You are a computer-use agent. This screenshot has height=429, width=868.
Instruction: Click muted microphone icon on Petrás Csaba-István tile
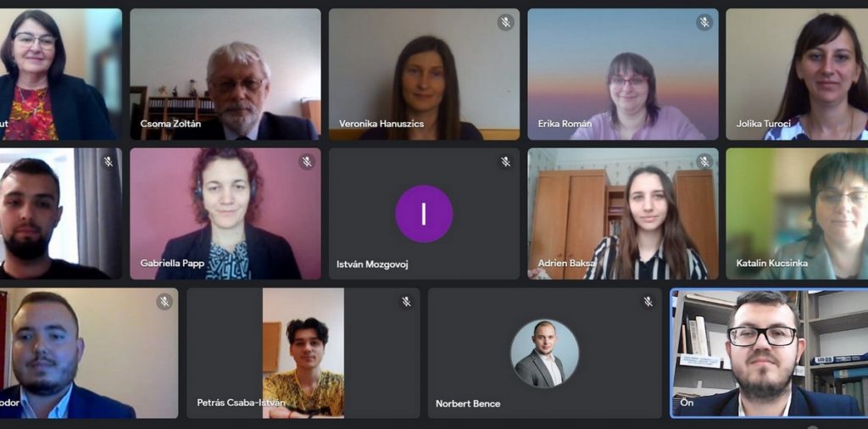406,302
